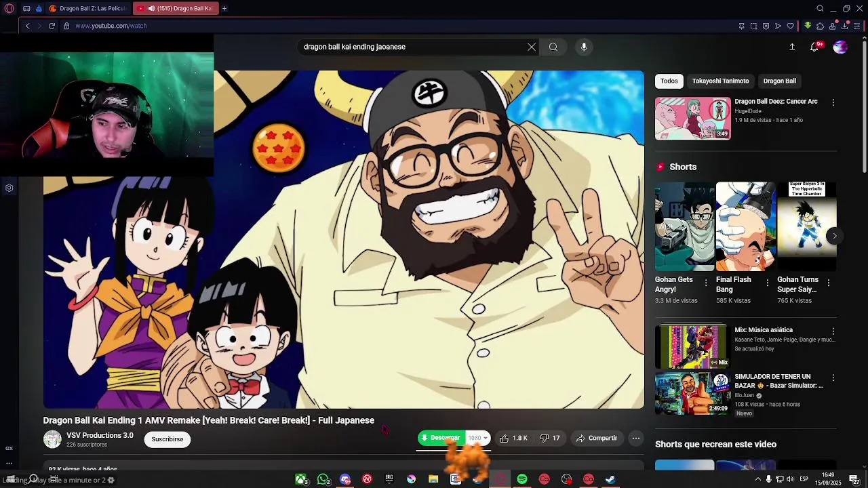
Task: Take a snapshot with the capture icon
Action: click(753, 26)
